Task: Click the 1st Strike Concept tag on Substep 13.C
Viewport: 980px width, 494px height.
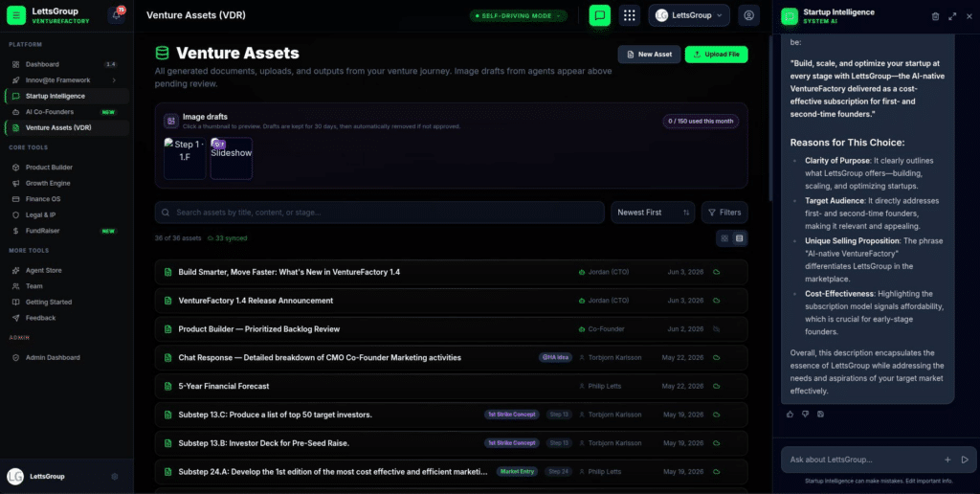Action: 512,415
